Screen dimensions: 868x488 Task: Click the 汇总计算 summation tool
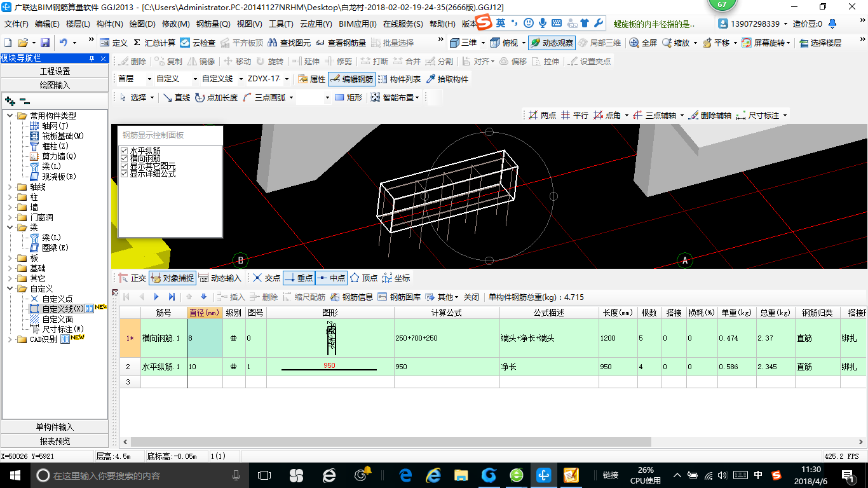pos(154,43)
